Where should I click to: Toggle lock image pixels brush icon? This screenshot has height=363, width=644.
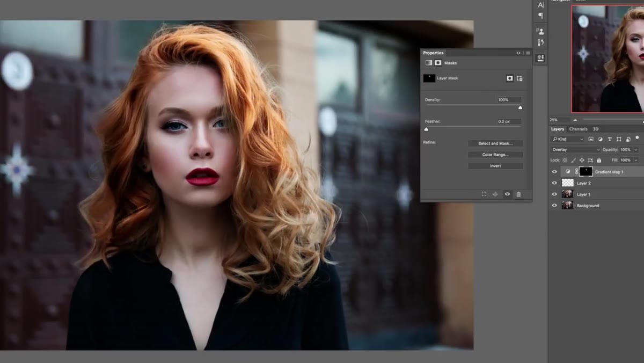click(573, 160)
